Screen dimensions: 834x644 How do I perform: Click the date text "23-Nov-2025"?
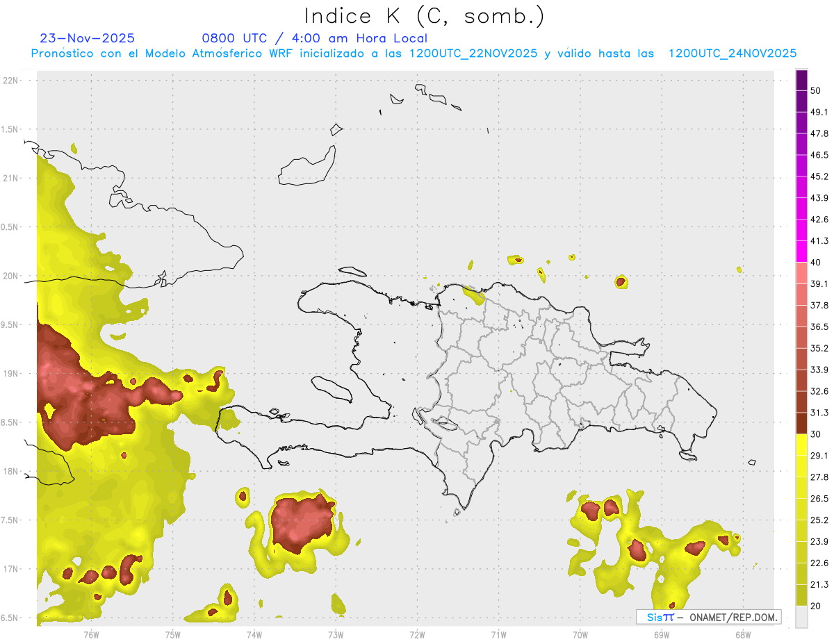(87, 38)
